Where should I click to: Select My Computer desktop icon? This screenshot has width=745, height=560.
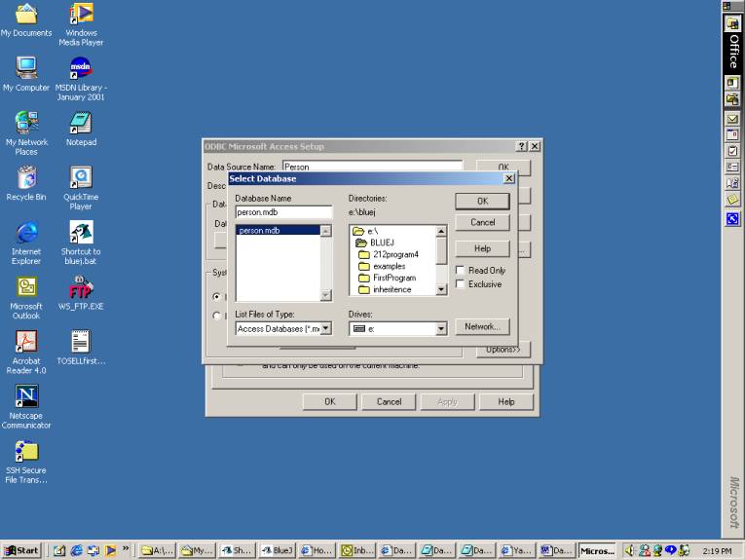pyautogui.click(x=26, y=74)
